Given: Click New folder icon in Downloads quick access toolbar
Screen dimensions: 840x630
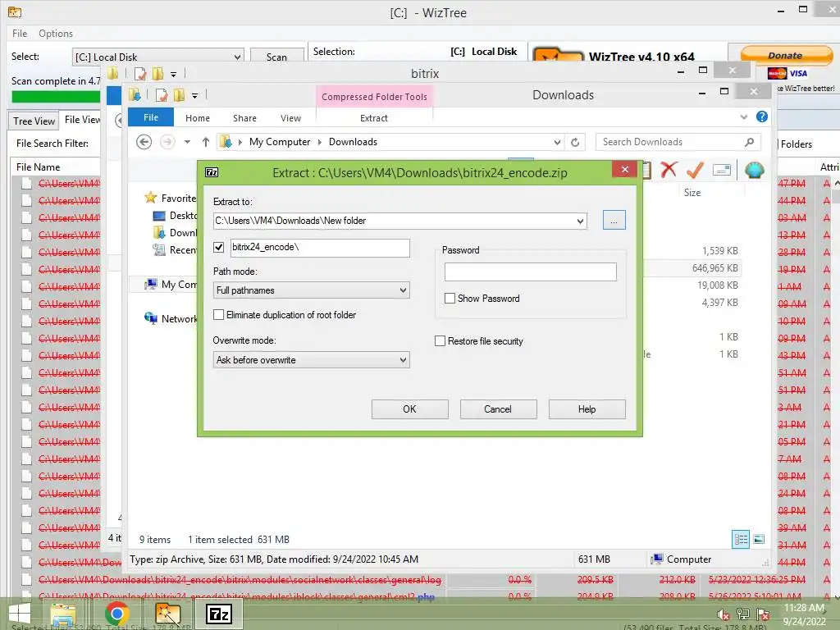Looking at the screenshot, I should [x=179, y=95].
